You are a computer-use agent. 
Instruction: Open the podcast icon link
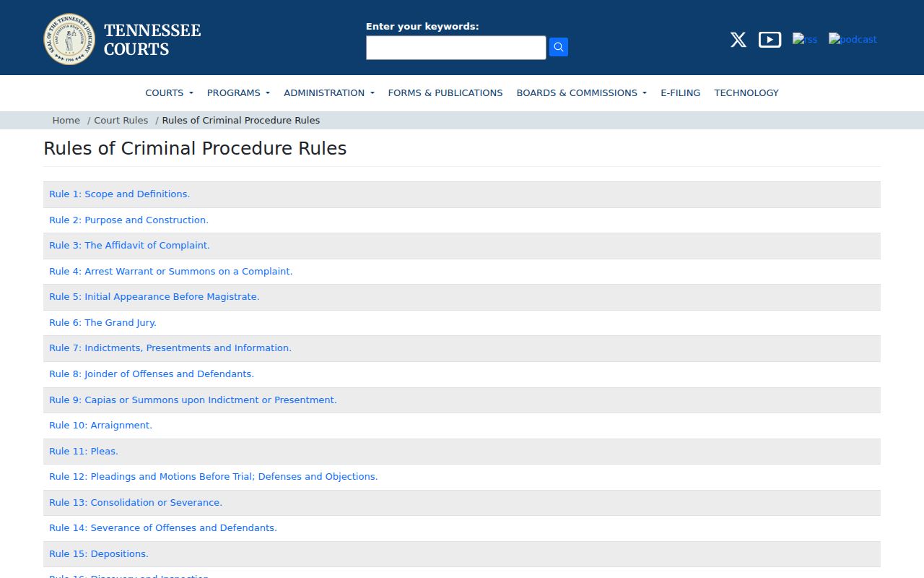[x=853, y=39]
